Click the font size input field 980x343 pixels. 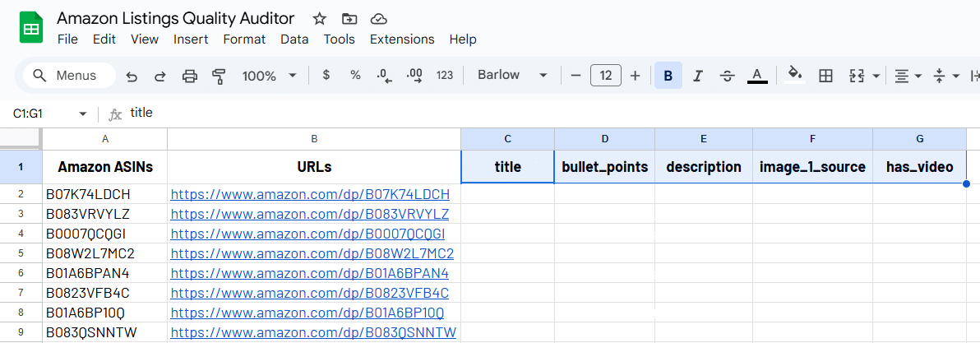tap(606, 76)
